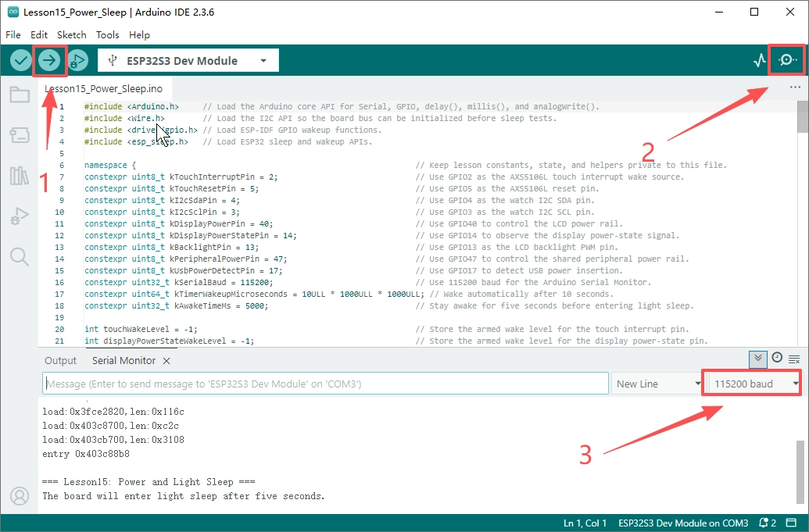The width and height of the screenshot is (809, 532).
Task: Open the Tools menu
Action: (x=107, y=34)
